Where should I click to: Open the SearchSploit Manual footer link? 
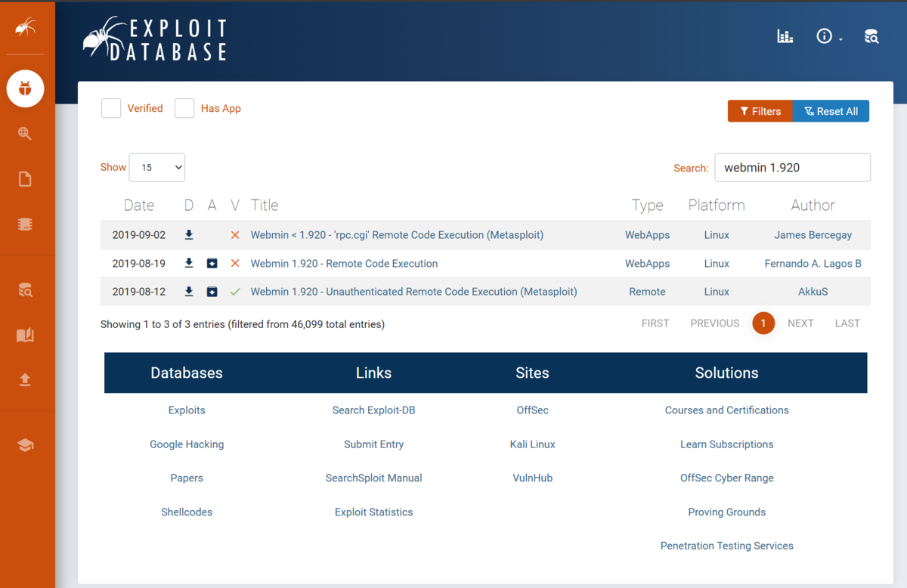[x=374, y=478]
